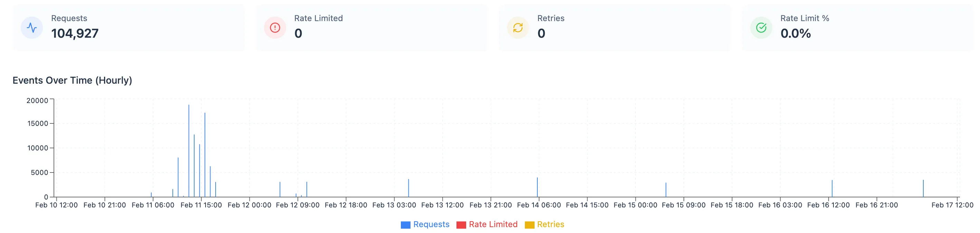Open the Requests stat card details
The width and height of the screenshot is (980, 233).
pyautogui.click(x=129, y=27)
